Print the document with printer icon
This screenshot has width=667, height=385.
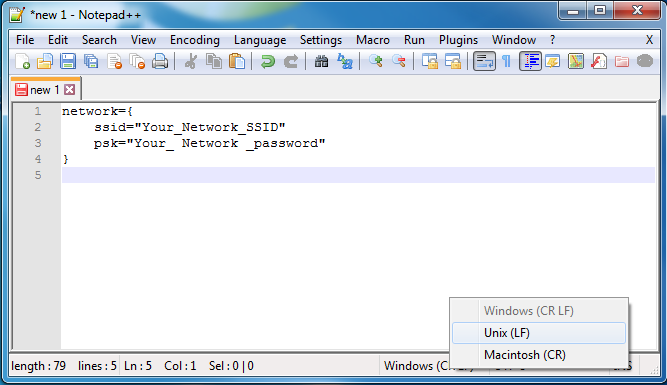(160, 61)
